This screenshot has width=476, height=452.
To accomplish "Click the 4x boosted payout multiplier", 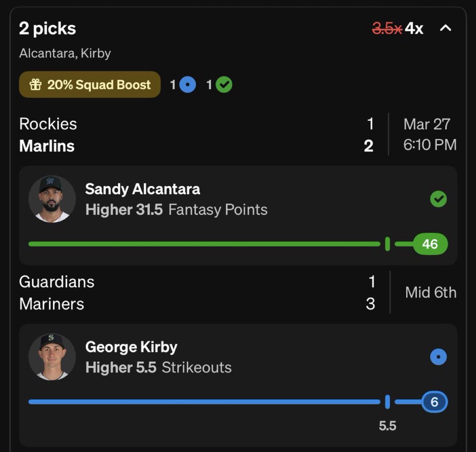I will point(414,28).
